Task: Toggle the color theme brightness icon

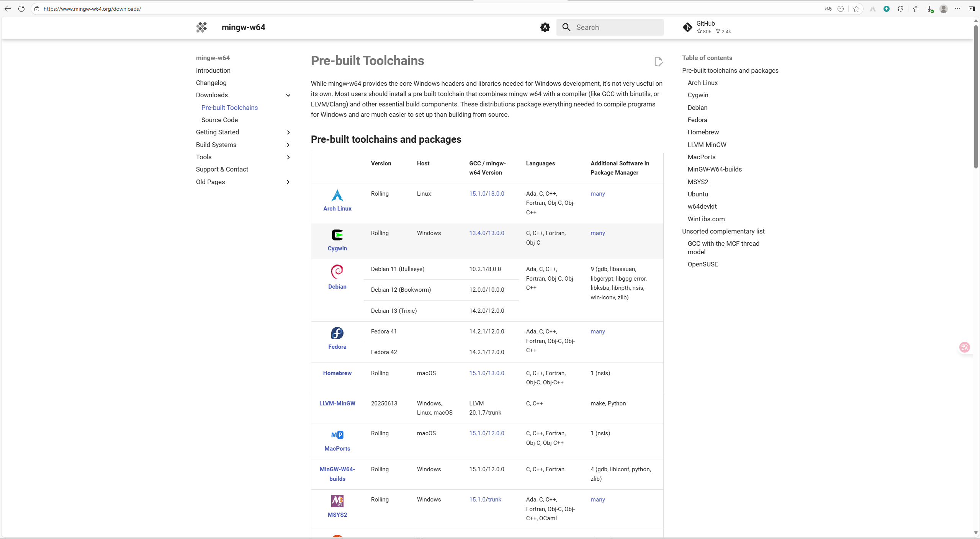Action: [x=545, y=27]
